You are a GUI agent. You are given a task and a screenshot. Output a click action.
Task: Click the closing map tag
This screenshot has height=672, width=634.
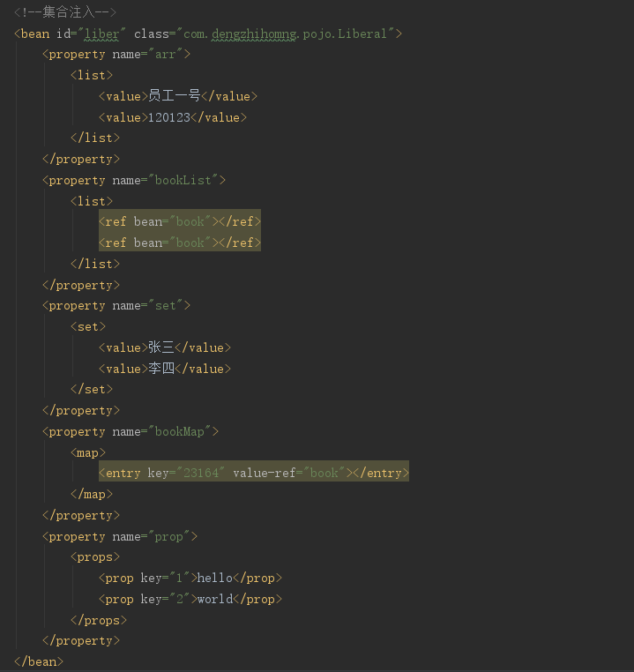pyautogui.click(x=92, y=495)
